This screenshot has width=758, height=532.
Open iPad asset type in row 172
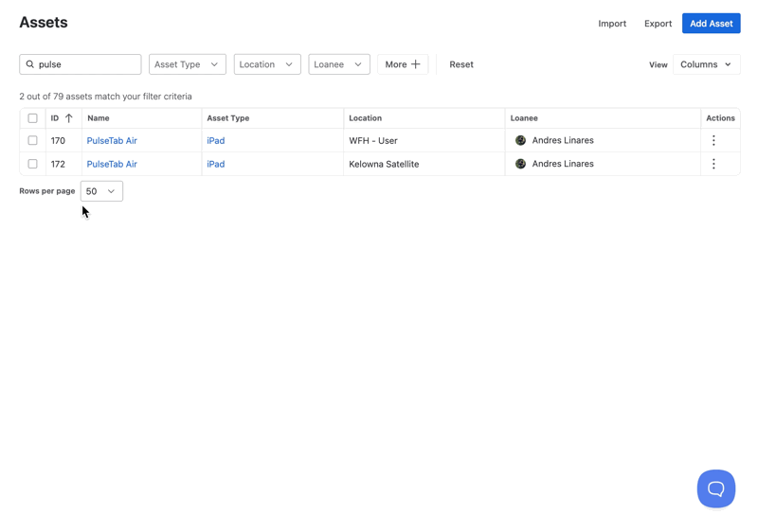[x=216, y=164]
